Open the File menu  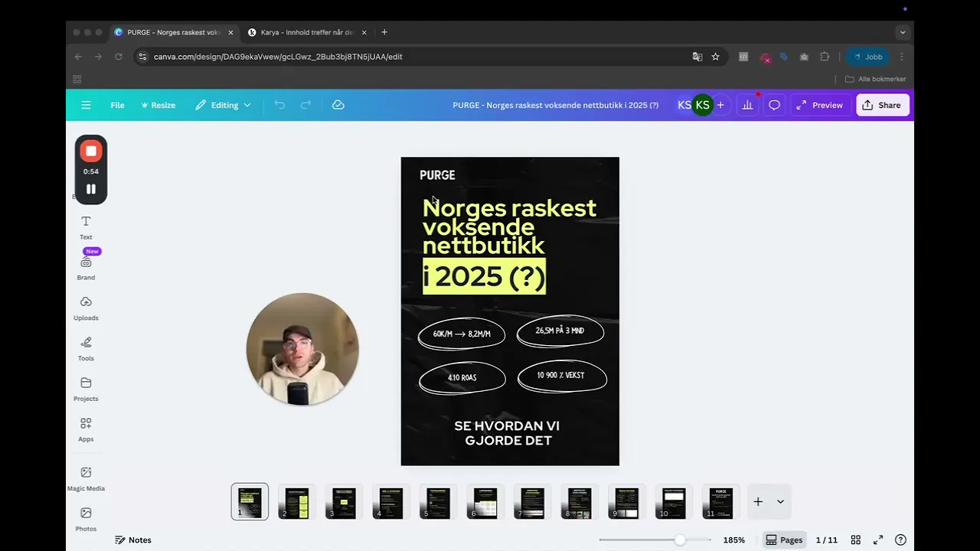click(x=117, y=105)
